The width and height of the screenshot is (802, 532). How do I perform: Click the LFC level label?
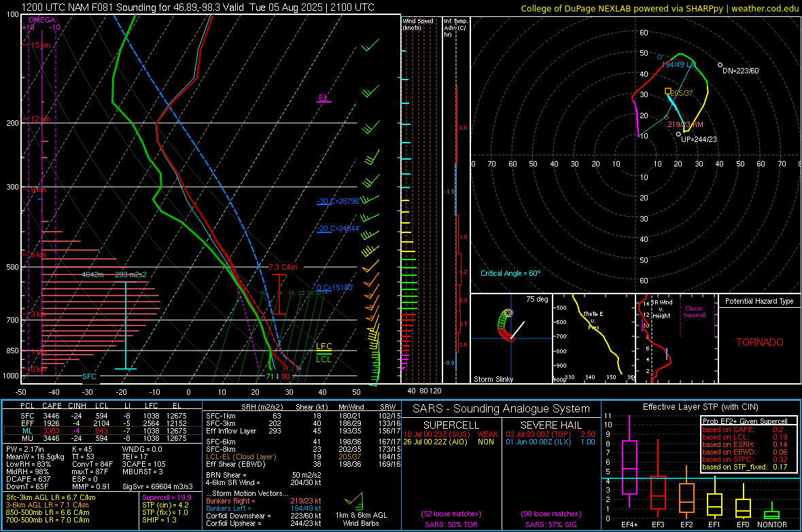click(x=324, y=347)
